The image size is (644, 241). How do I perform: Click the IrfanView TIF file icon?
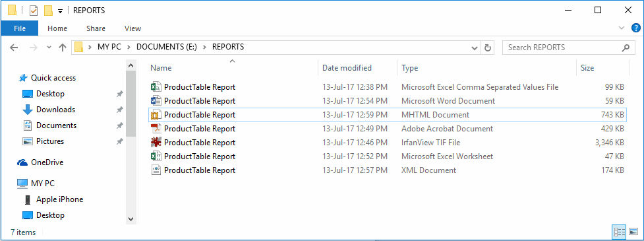click(x=156, y=143)
